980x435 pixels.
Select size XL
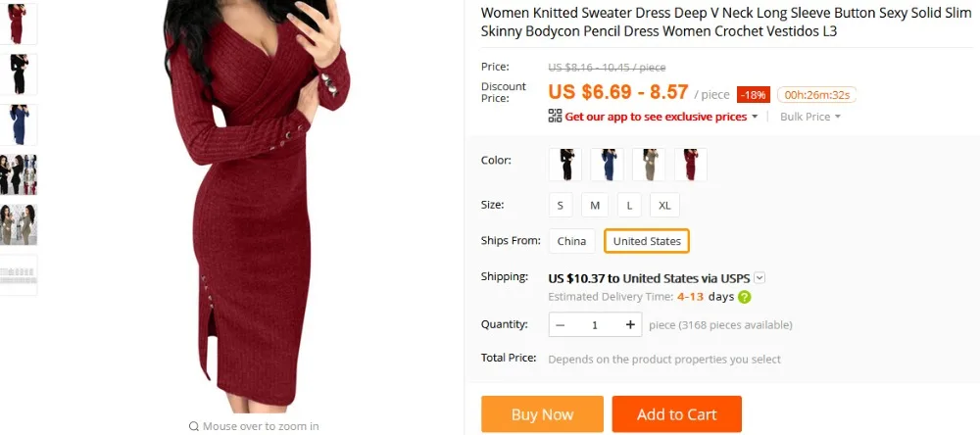pyautogui.click(x=664, y=205)
